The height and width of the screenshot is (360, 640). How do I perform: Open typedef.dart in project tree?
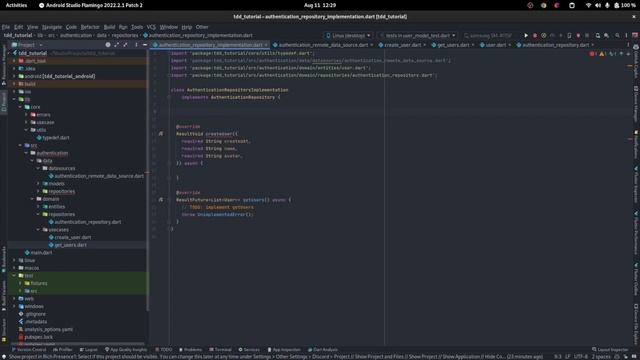click(x=56, y=138)
